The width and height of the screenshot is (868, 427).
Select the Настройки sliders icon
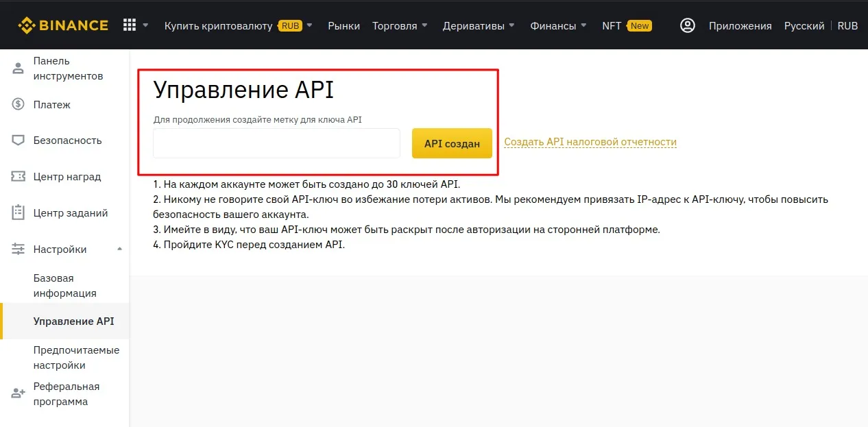click(18, 249)
